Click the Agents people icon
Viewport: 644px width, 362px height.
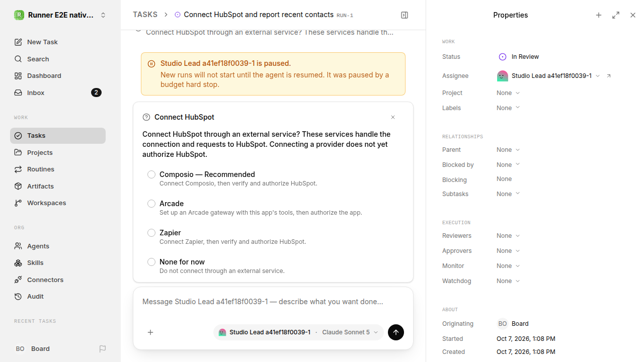[x=18, y=246]
